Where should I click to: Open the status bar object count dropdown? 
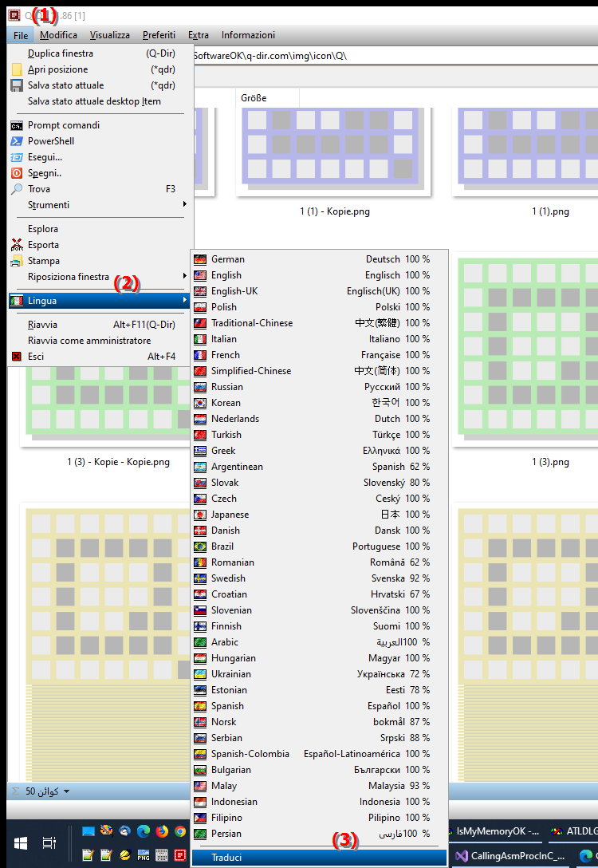click(66, 791)
